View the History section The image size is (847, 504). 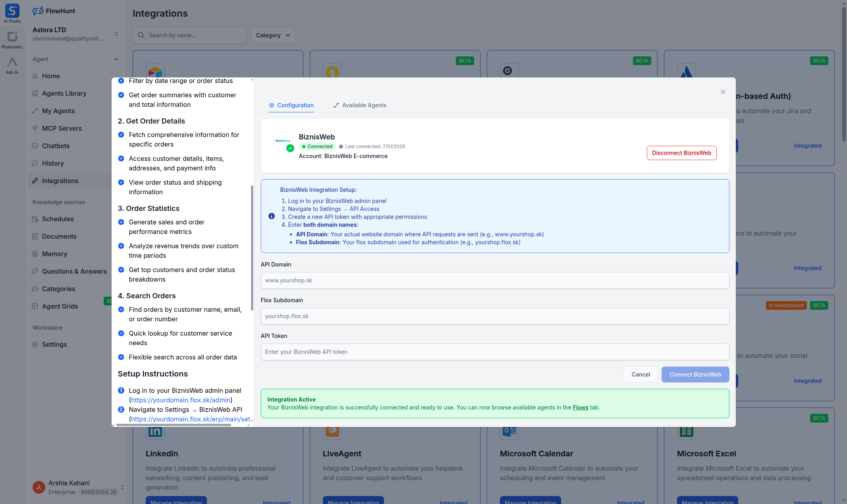point(53,163)
